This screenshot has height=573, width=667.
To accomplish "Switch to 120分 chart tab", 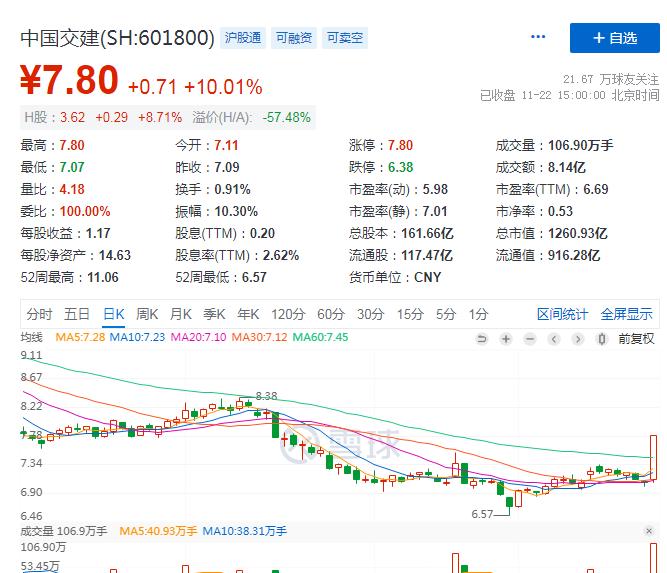I will tap(288, 314).
